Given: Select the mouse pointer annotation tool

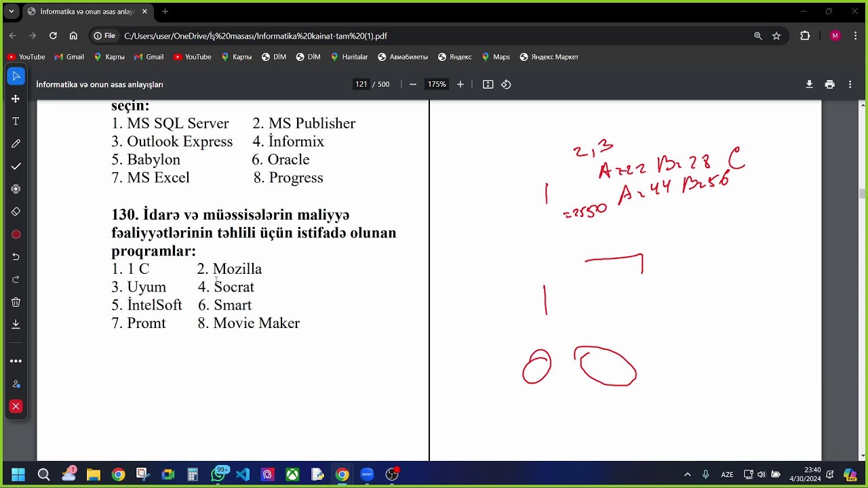Looking at the screenshot, I should point(16,76).
